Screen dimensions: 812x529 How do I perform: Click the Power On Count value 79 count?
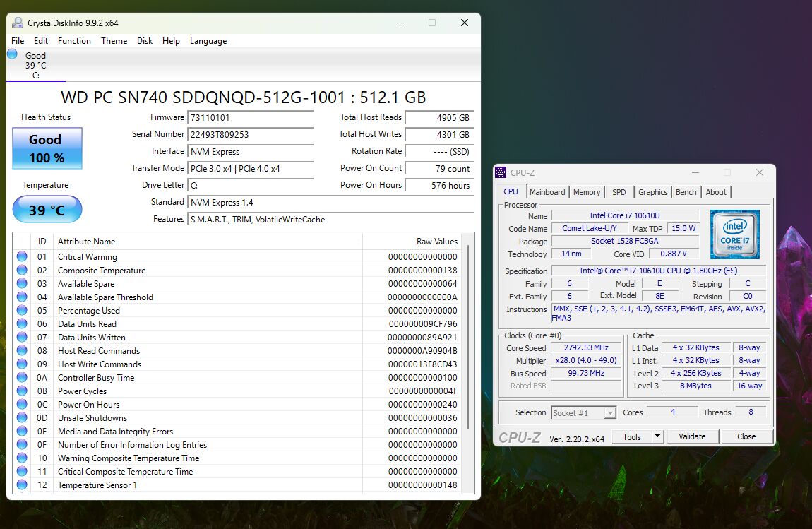tap(439, 168)
